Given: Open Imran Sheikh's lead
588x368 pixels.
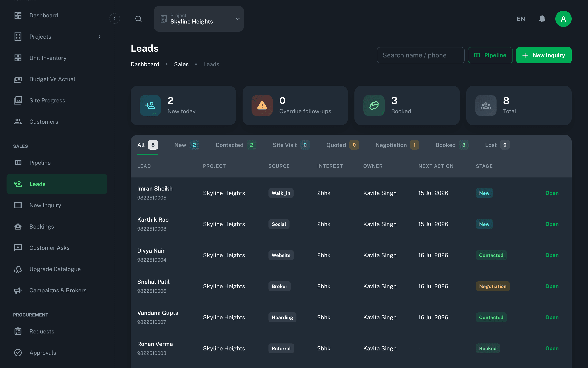Looking at the screenshot, I should (x=552, y=193).
